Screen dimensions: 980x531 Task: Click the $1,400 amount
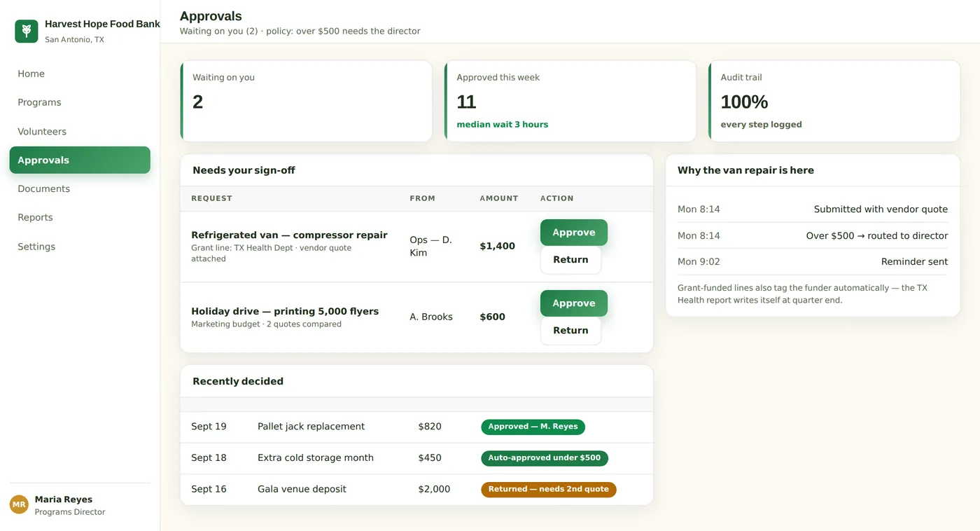[x=498, y=247]
